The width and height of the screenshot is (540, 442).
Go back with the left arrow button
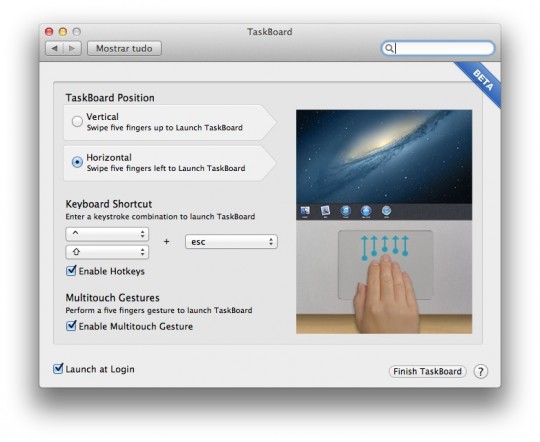pyautogui.click(x=54, y=49)
